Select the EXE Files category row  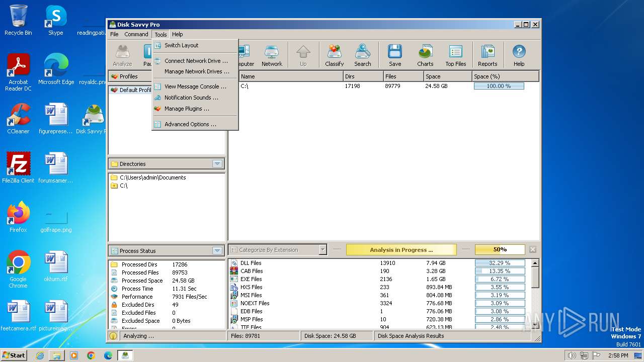pos(380,279)
